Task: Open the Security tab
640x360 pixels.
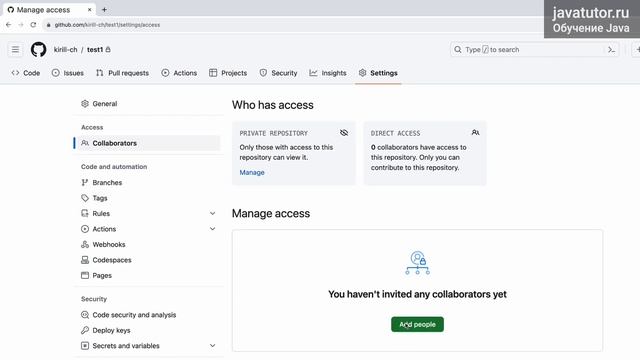Action: pyautogui.click(x=278, y=73)
